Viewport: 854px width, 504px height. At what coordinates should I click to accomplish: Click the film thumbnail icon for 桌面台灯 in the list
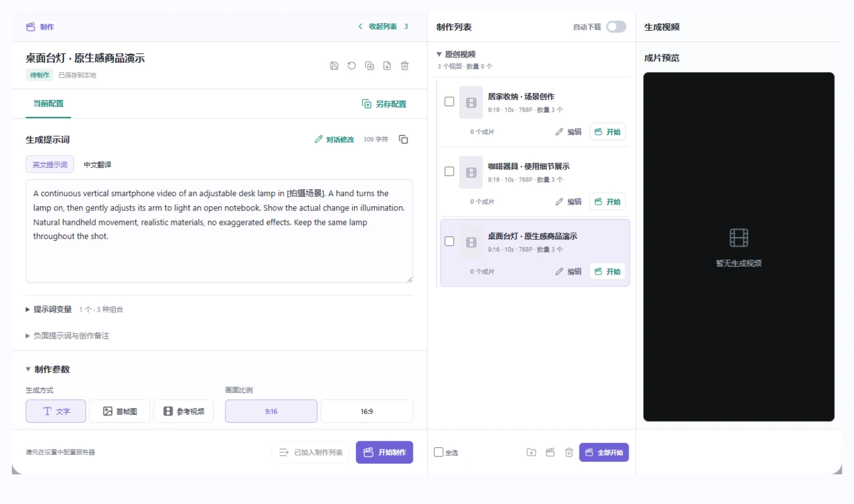point(471,242)
